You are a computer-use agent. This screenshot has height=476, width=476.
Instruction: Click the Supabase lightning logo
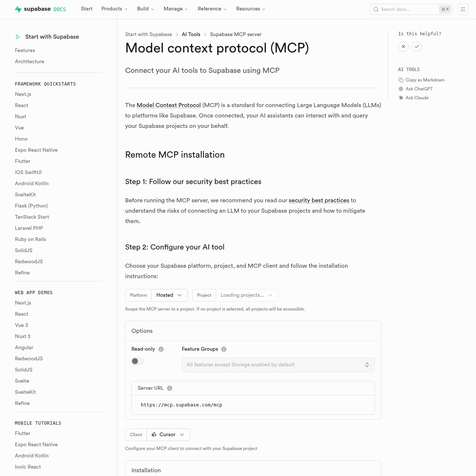coord(18,9)
